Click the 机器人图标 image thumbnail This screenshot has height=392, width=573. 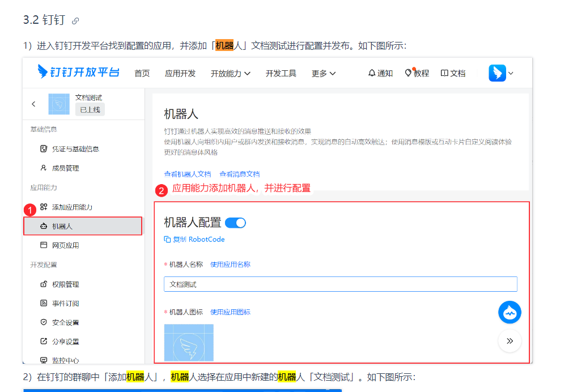[189, 343]
